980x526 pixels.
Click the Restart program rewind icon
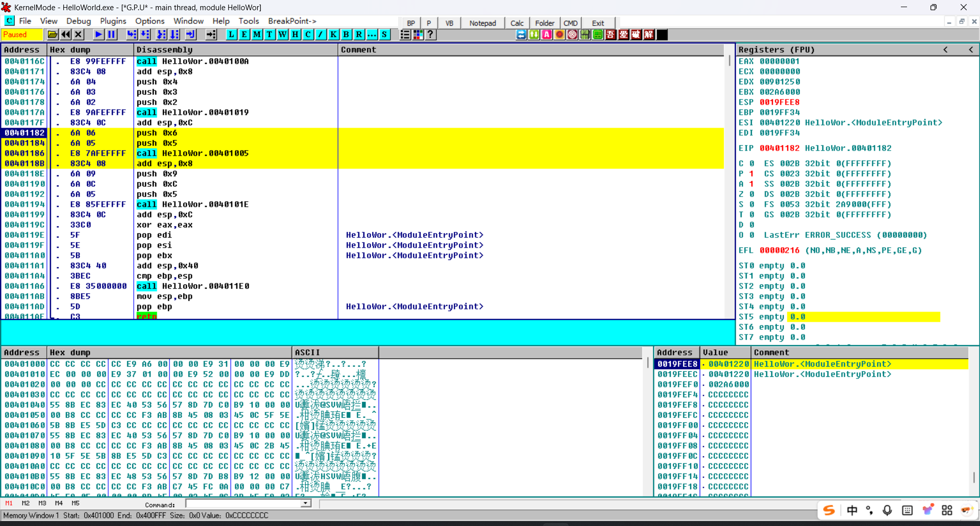(66, 35)
